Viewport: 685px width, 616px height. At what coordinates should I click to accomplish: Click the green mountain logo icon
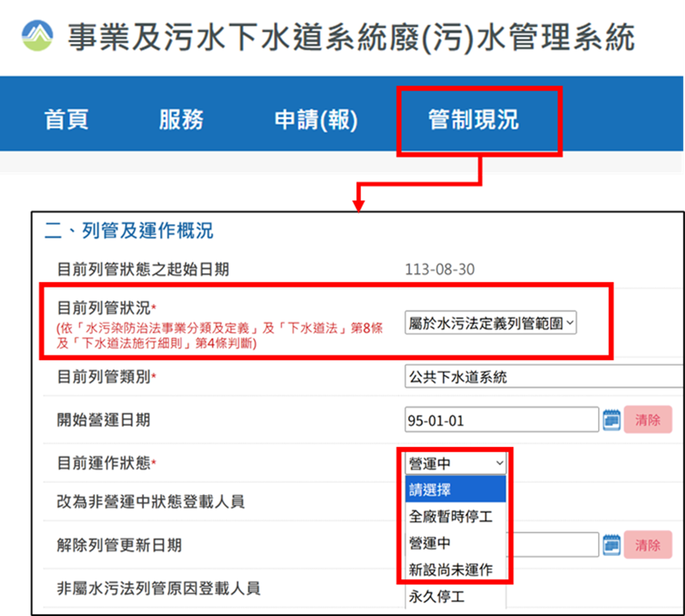pos(37,35)
